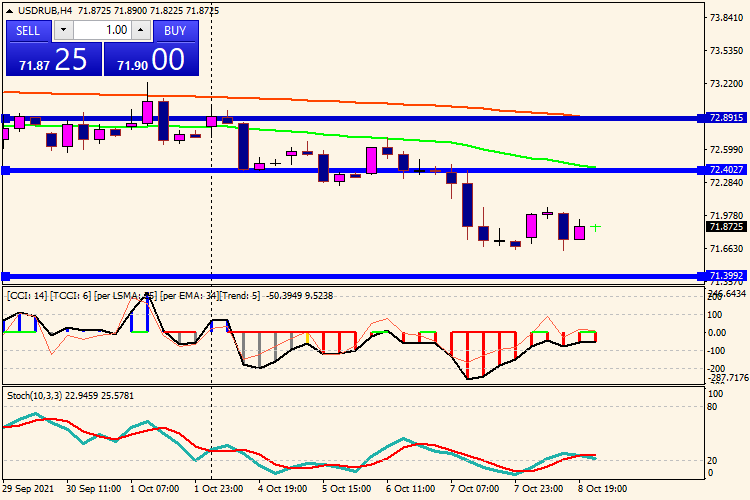750x500 pixels.
Task: Click the 29 Sep 2021 date label
Action: pyautogui.click(x=28, y=489)
